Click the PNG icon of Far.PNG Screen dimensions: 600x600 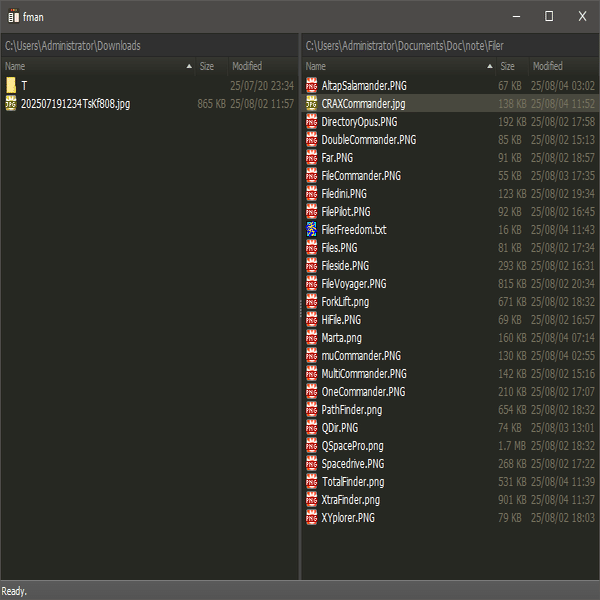point(311,158)
